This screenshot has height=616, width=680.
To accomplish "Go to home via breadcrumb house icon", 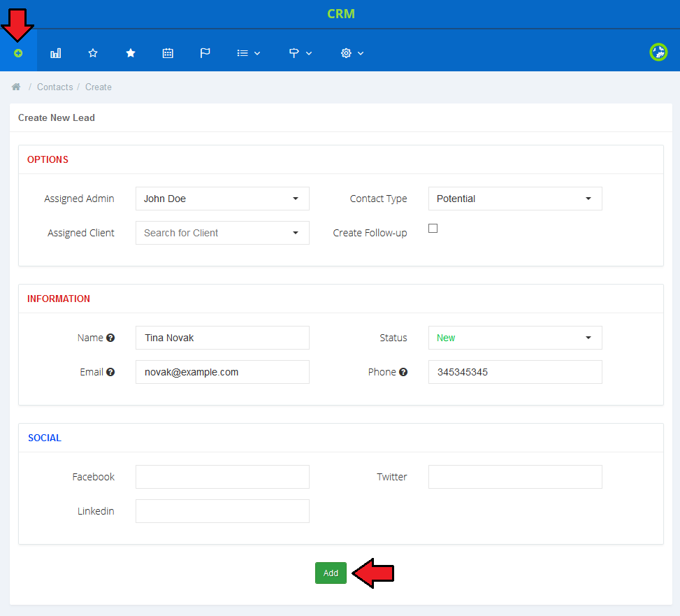I will coord(16,87).
